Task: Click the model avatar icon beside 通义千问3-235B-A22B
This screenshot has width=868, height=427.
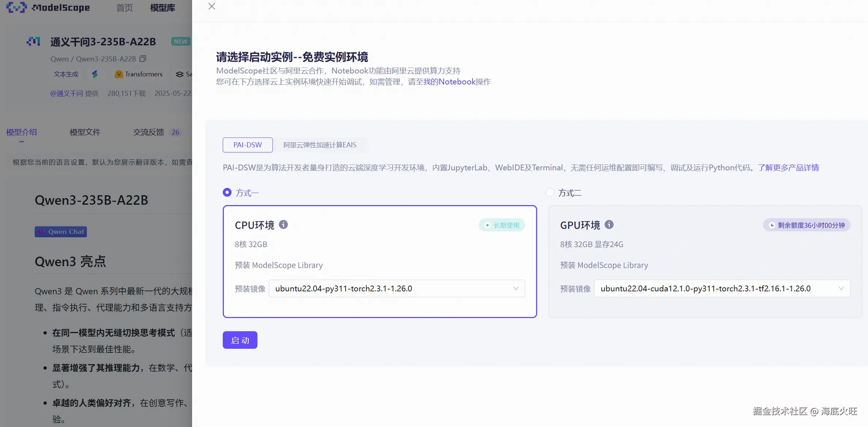Action: [34, 41]
